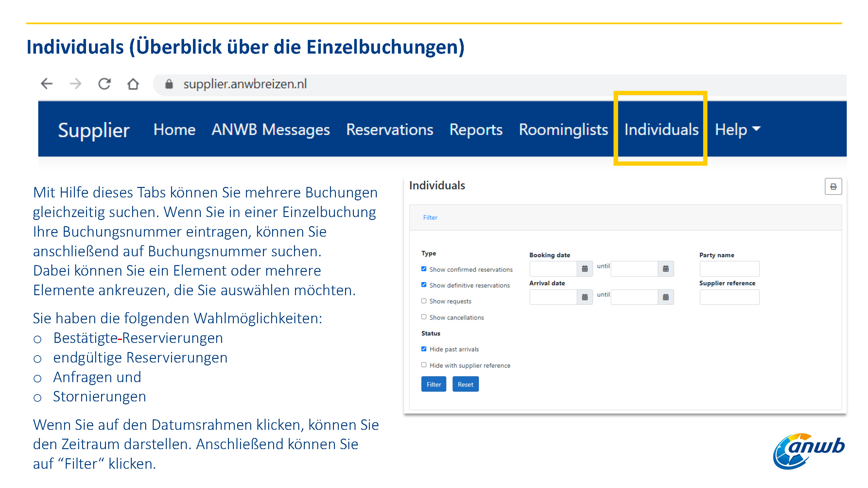Open calendar for Arrival date start
The image size is (868, 488).
[x=585, y=297]
